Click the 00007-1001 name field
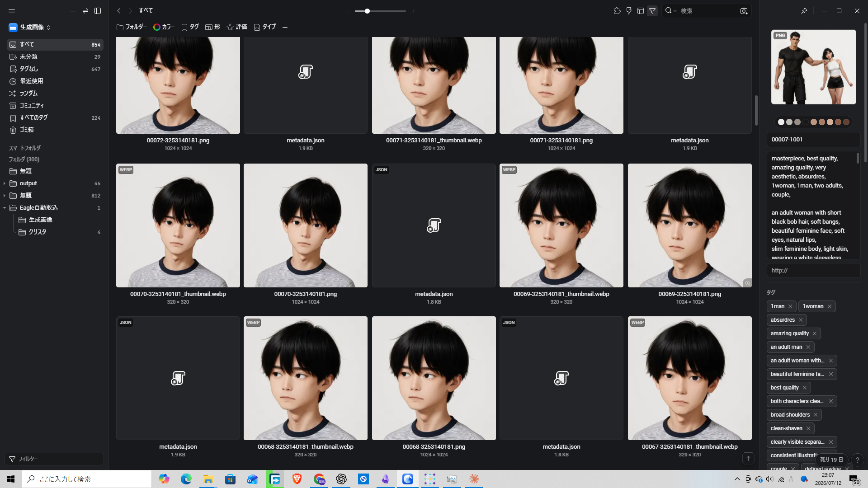 [813, 140]
